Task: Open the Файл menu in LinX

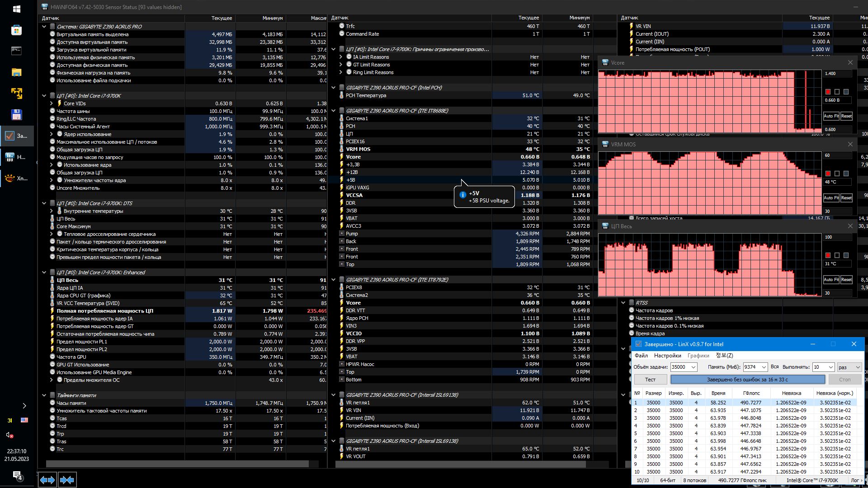Action: tap(641, 356)
